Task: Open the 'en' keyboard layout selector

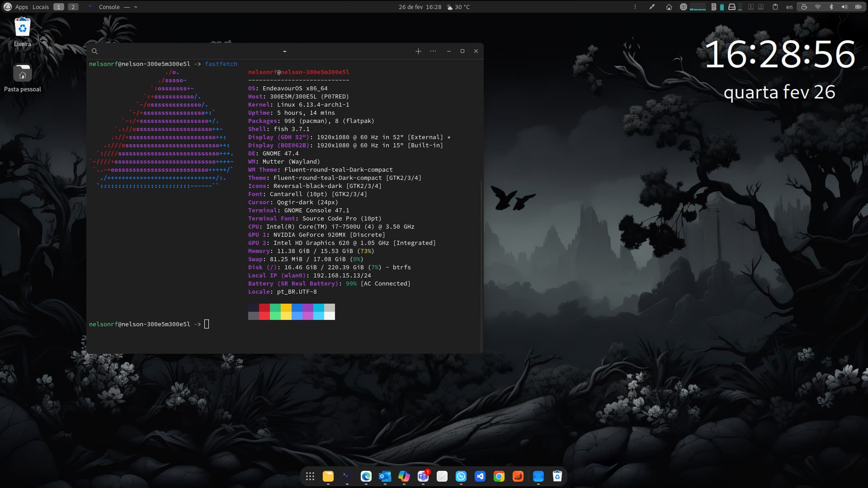Action: [x=789, y=7]
